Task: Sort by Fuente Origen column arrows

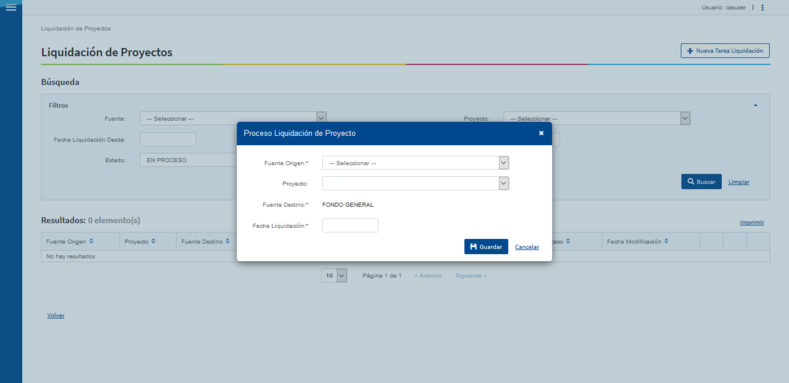Action: tap(91, 242)
